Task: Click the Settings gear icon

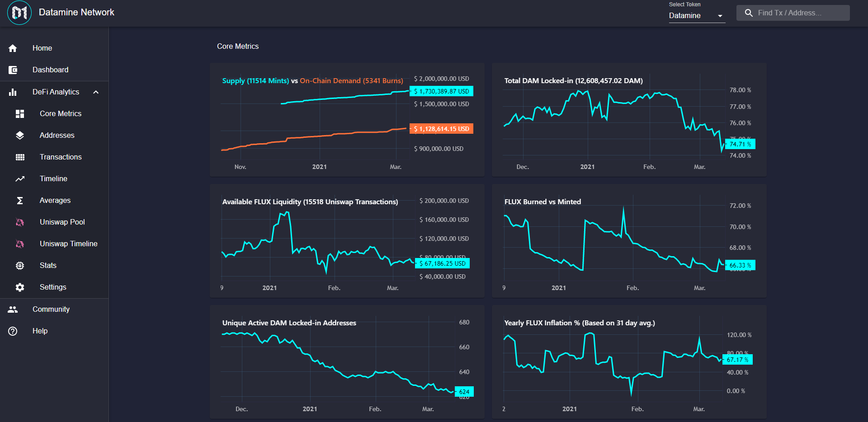Action: click(x=20, y=287)
